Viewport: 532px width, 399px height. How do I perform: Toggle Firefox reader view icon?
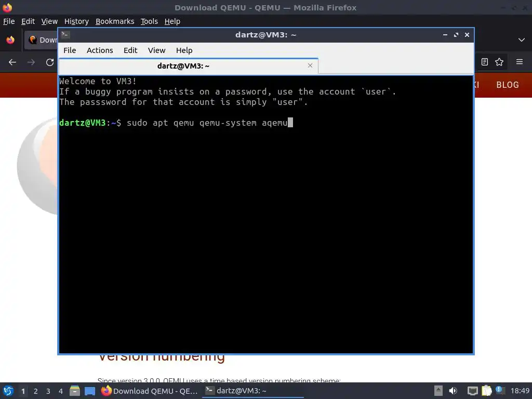click(x=485, y=62)
